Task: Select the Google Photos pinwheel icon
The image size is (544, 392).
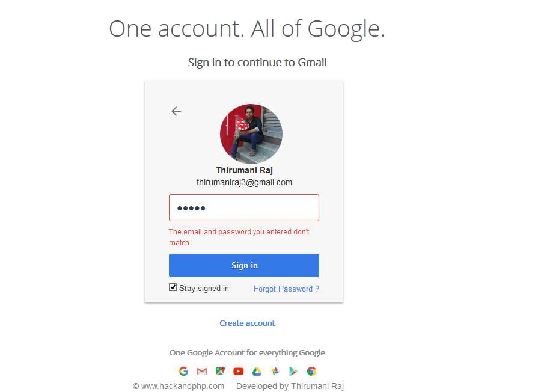Action: click(275, 371)
